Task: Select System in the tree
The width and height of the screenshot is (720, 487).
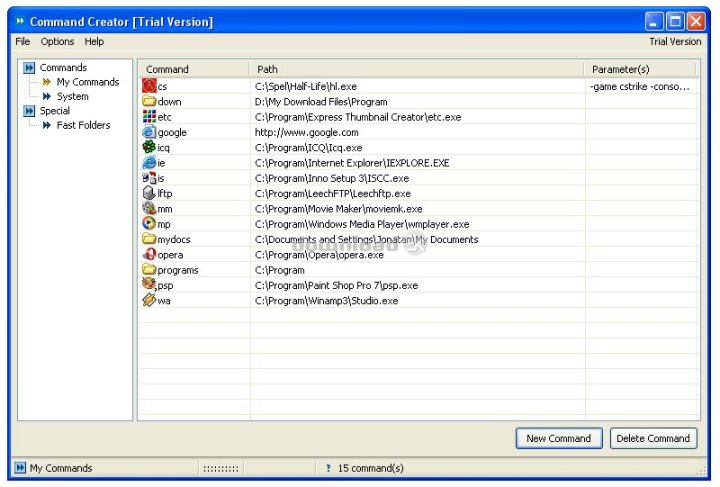Action: tap(73, 96)
